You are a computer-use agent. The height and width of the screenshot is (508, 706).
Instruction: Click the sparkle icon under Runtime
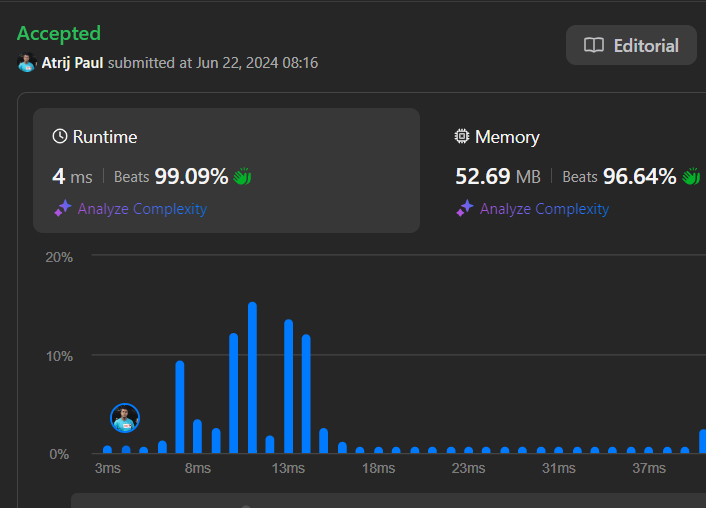click(63, 208)
